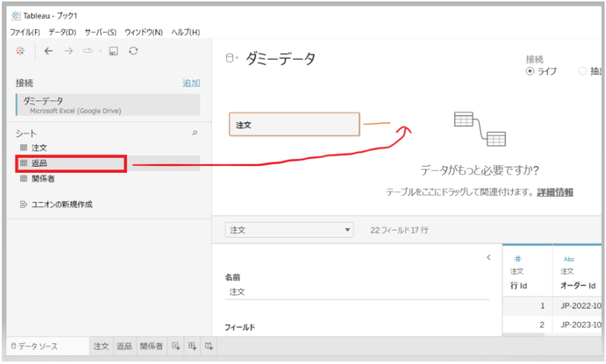
Task: Open the small dropdown next to redo icon
Action: (101, 52)
